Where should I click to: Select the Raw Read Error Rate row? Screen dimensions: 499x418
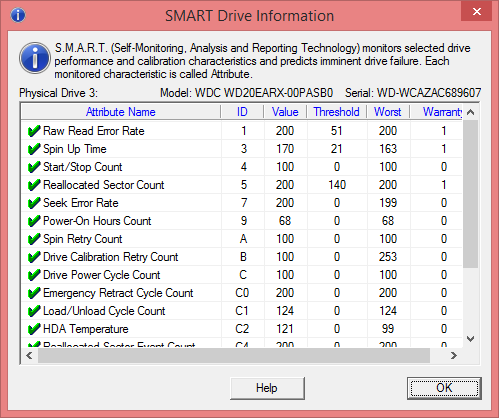coord(242,131)
